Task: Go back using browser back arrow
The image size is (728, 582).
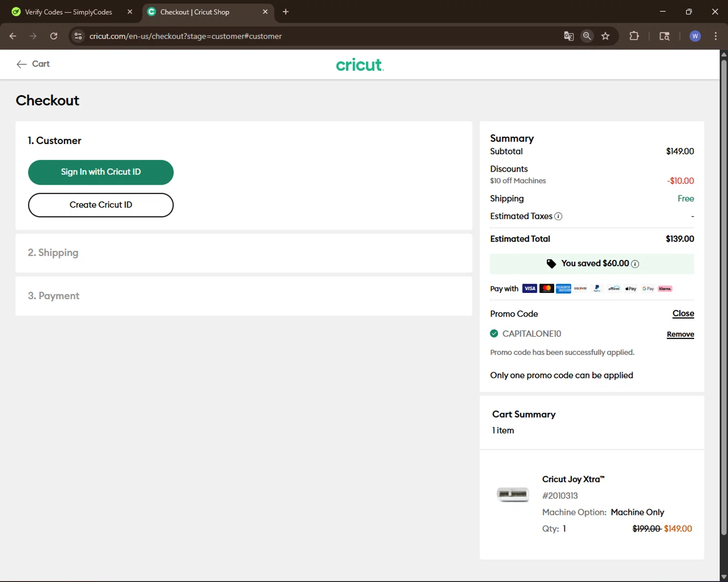Action: [x=13, y=36]
